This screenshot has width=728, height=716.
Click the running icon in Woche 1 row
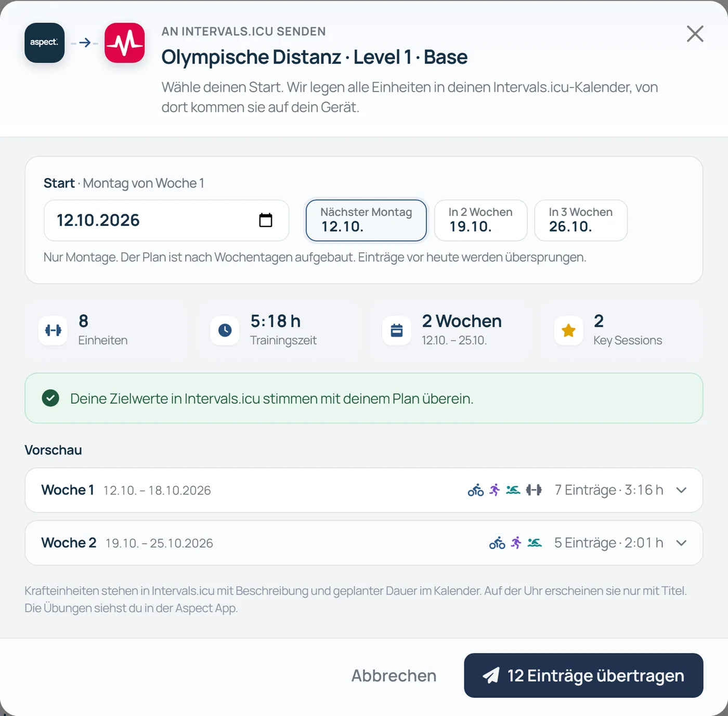(x=495, y=490)
